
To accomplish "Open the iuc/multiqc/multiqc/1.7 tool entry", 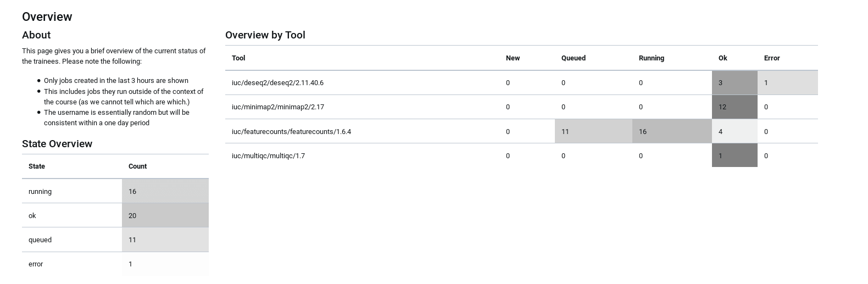I will pyautogui.click(x=268, y=156).
